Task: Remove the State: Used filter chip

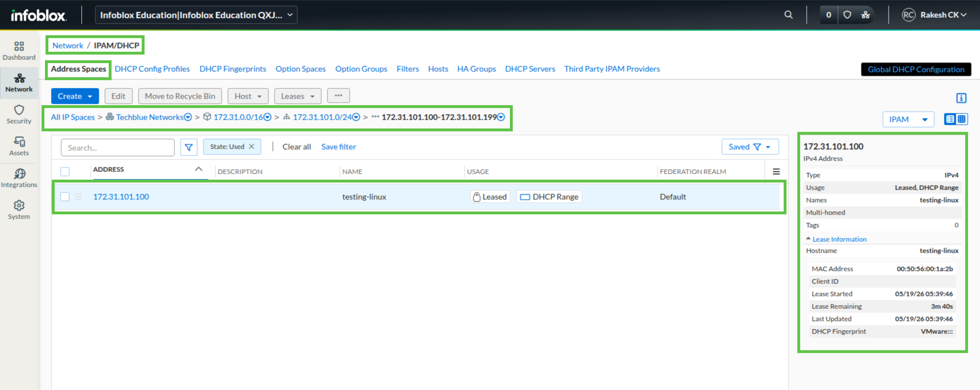Action: pyautogui.click(x=252, y=147)
